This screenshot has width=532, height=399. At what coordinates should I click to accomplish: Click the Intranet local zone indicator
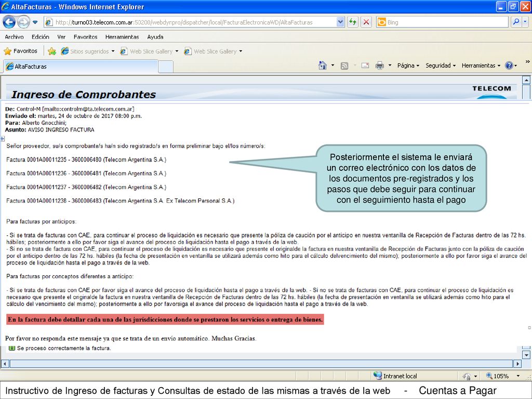[395, 376]
